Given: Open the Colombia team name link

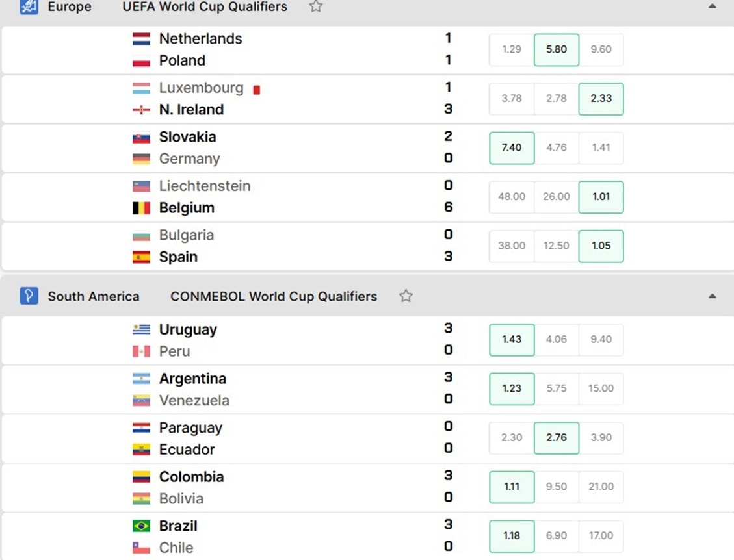Looking at the screenshot, I should tap(191, 477).
